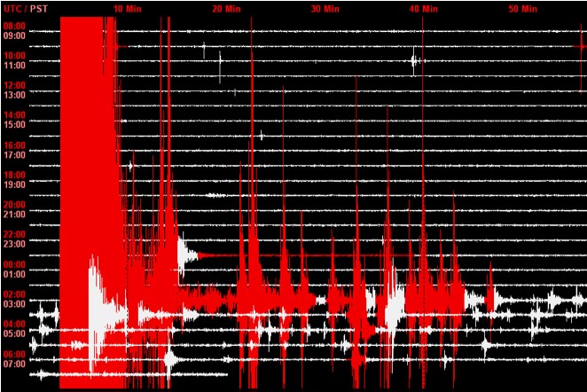587x392 pixels.
Task: Select the 06:00 time label
Action: 14,354
